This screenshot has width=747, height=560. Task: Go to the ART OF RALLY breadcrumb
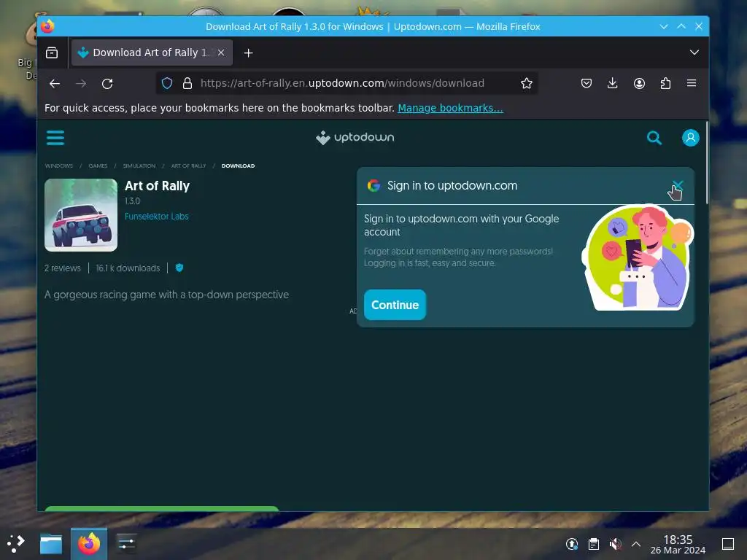189,166
